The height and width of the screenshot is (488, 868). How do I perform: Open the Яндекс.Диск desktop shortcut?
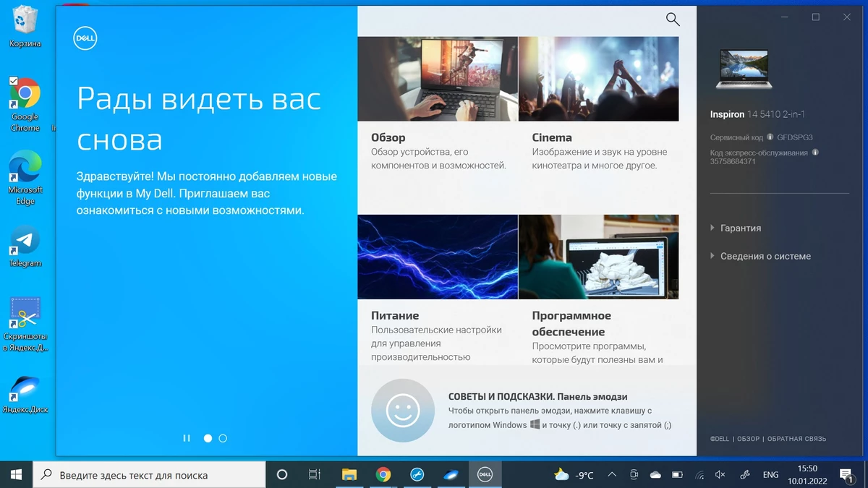25,395
